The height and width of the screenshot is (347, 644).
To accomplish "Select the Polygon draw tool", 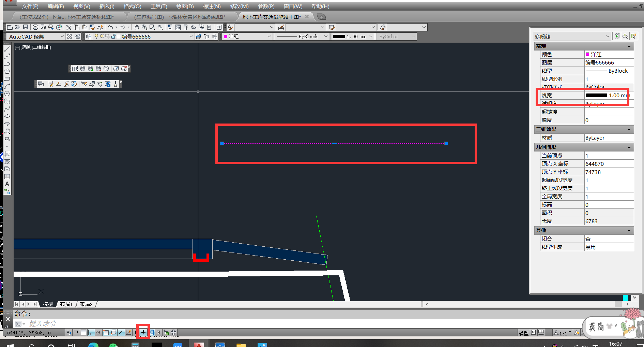I will pos(7,71).
